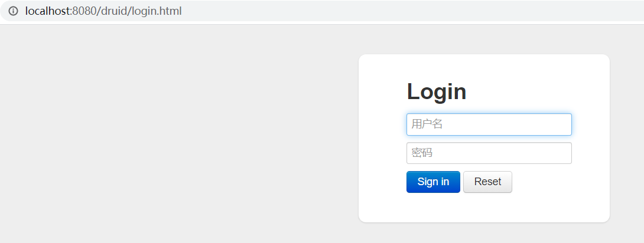Click the Reset button
The width and height of the screenshot is (644, 243).
pos(487,182)
